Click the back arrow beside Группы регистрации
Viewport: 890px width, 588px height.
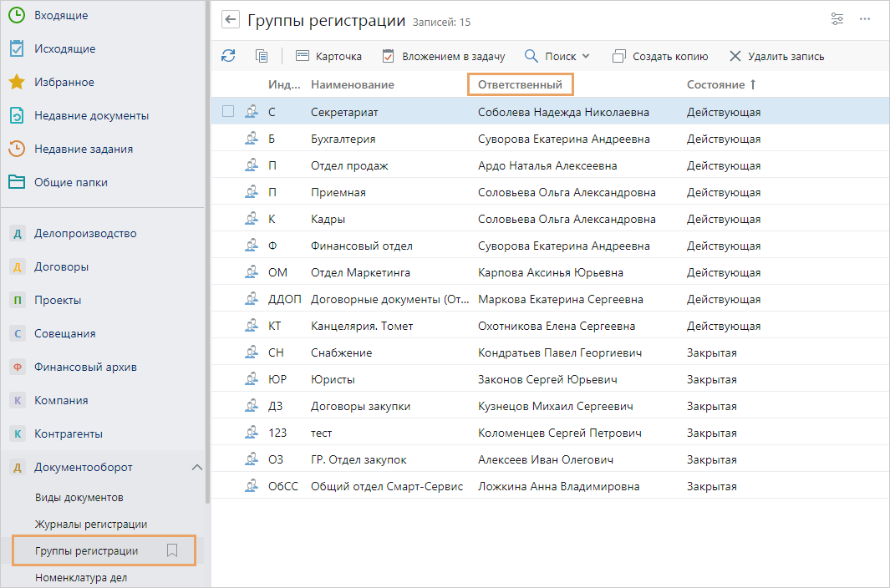231,20
